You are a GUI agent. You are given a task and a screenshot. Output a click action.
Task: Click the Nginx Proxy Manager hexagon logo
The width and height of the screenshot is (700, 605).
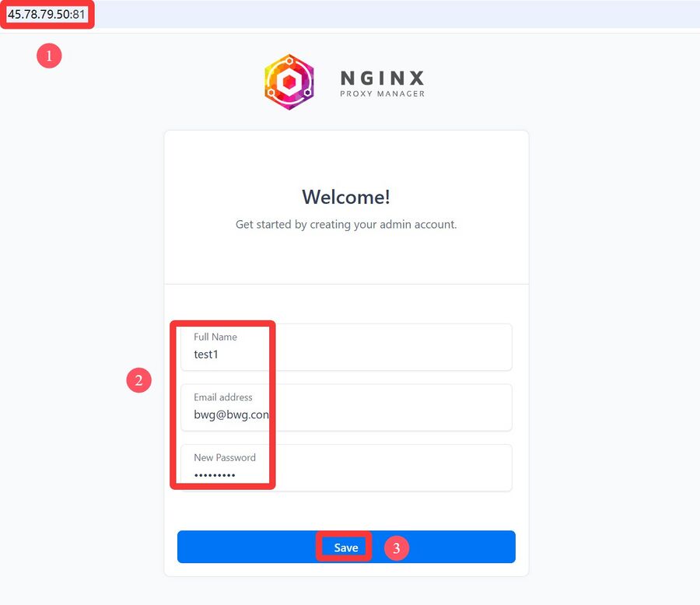pos(289,82)
